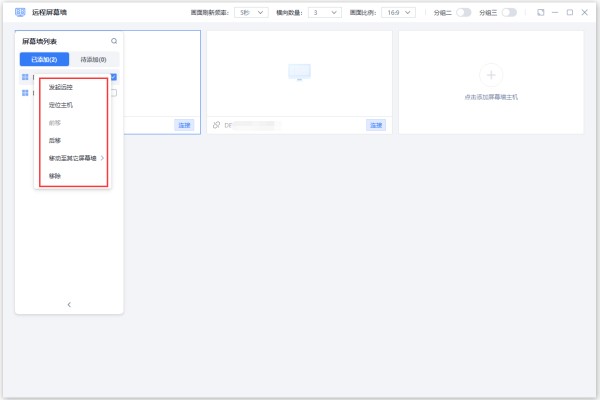This screenshot has height=400, width=600.
Task: Select the greyed 前移 menu entry
Action: point(55,123)
